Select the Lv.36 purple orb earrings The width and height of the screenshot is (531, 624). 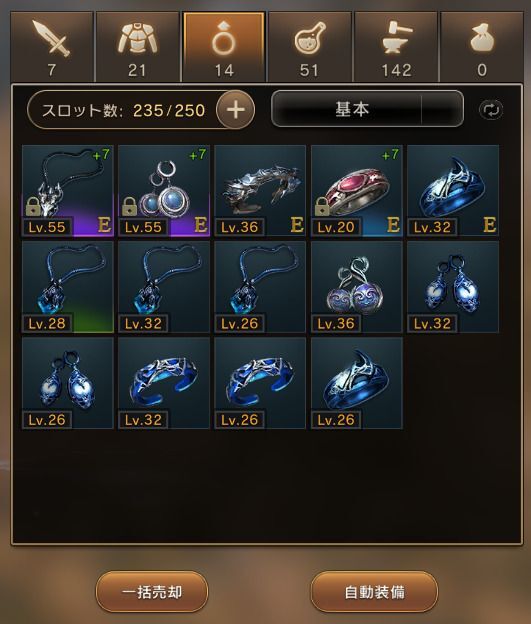click(x=357, y=287)
